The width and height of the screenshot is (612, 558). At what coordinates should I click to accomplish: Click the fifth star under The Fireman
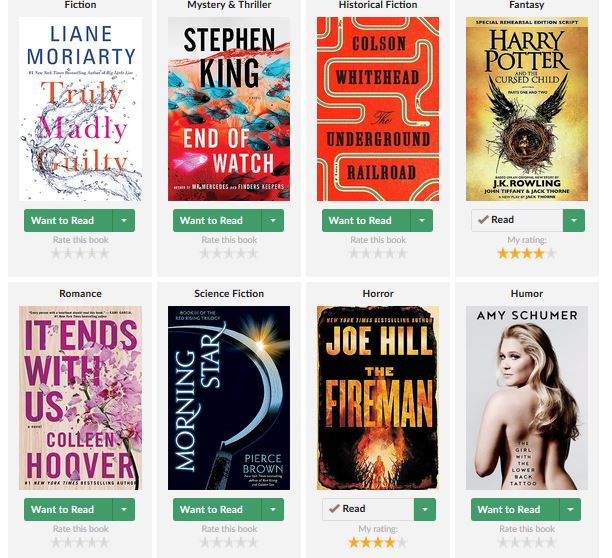point(402,542)
